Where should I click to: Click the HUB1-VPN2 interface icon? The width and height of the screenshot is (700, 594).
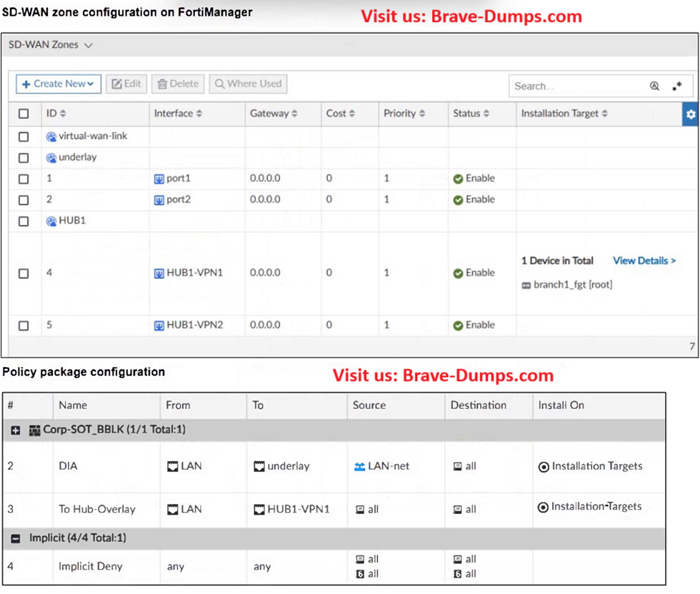[159, 326]
